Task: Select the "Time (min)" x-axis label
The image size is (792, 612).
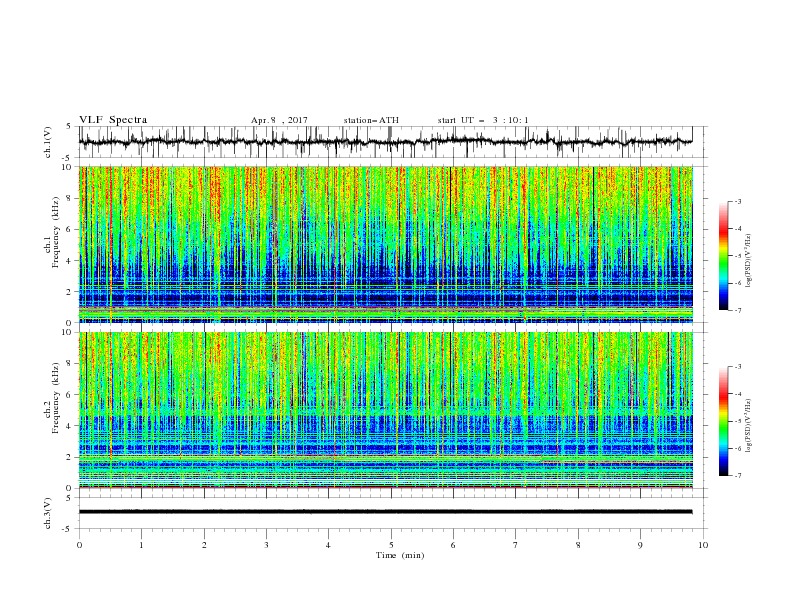Action: (400, 555)
